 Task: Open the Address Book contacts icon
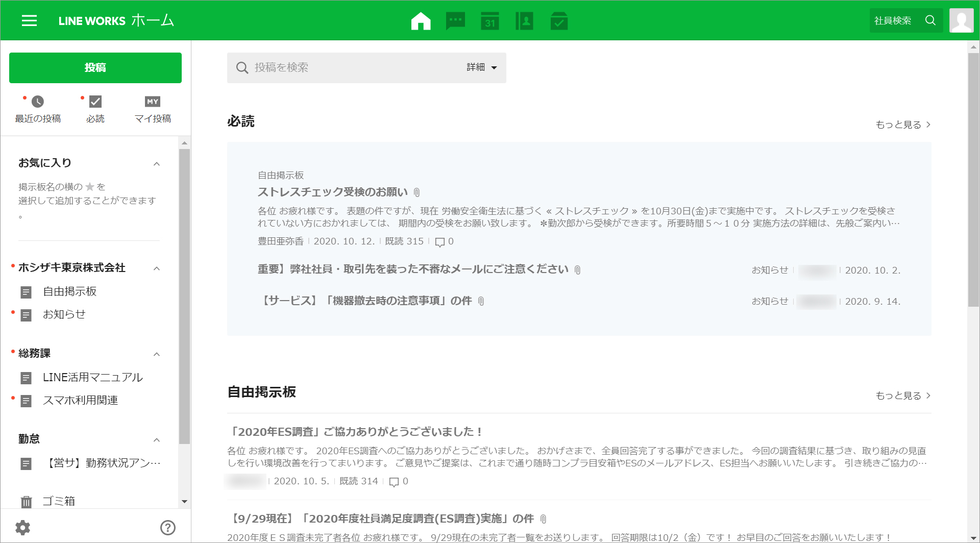point(524,21)
